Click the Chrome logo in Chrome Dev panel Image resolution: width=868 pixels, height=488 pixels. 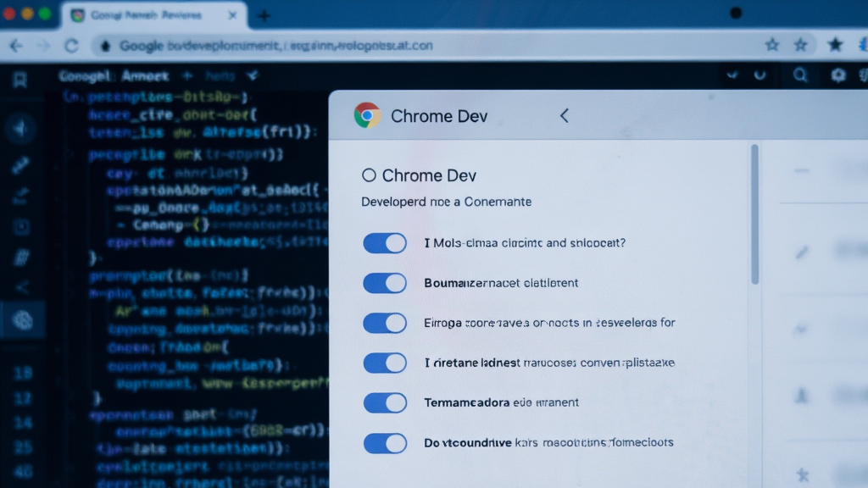tap(367, 115)
